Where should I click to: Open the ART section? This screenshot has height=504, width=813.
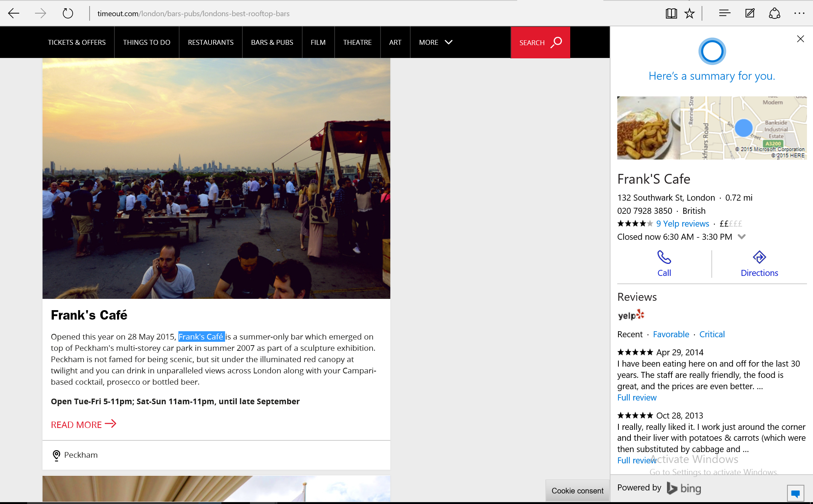(x=395, y=43)
